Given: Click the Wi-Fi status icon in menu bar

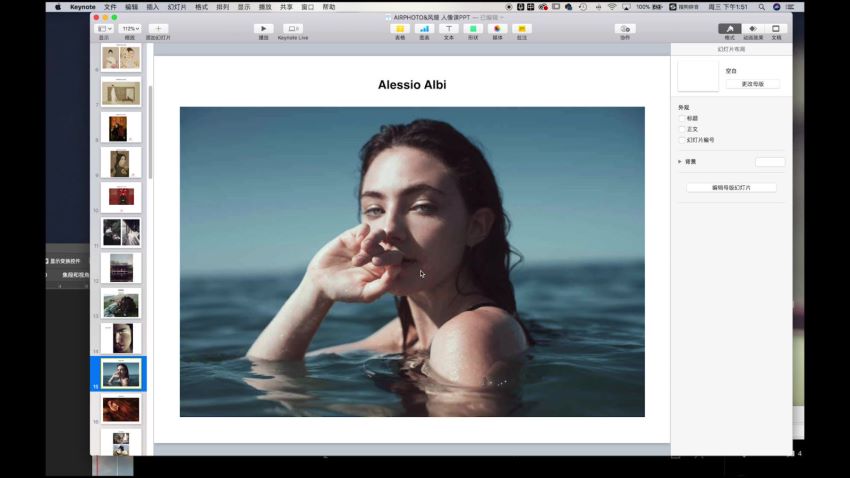Looking at the screenshot, I should point(612,7).
